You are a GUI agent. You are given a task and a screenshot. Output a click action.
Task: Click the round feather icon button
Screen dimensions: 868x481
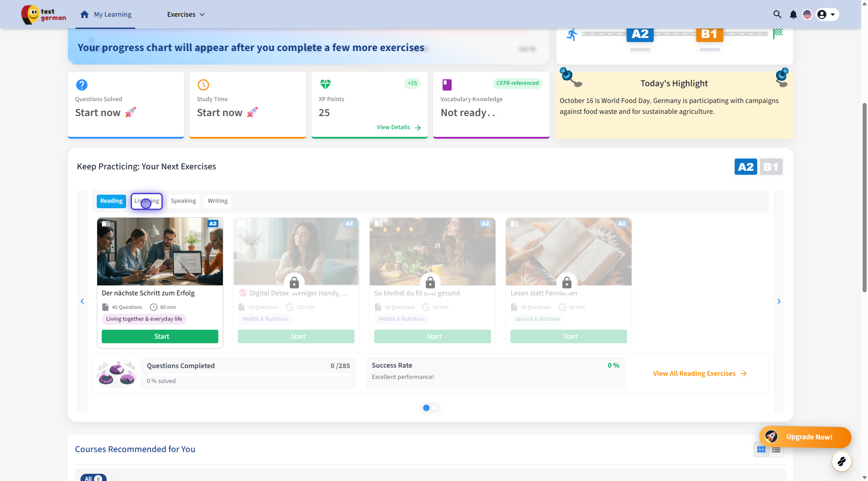(x=841, y=462)
